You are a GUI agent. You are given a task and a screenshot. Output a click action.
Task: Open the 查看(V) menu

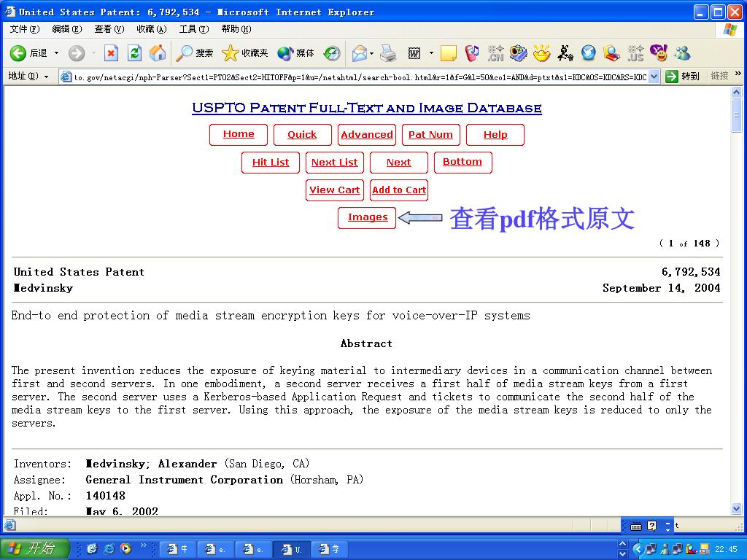[x=109, y=29]
